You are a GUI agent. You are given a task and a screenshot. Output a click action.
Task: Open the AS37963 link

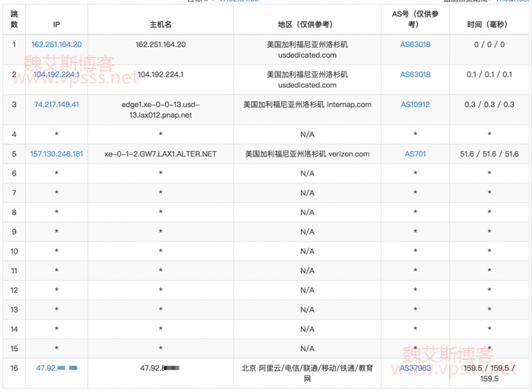click(x=415, y=368)
